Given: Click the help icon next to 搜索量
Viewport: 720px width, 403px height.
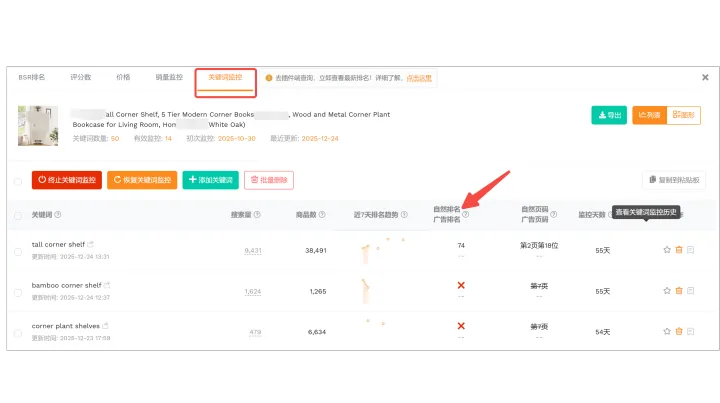Looking at the screenshot, I should click(257, 214).
